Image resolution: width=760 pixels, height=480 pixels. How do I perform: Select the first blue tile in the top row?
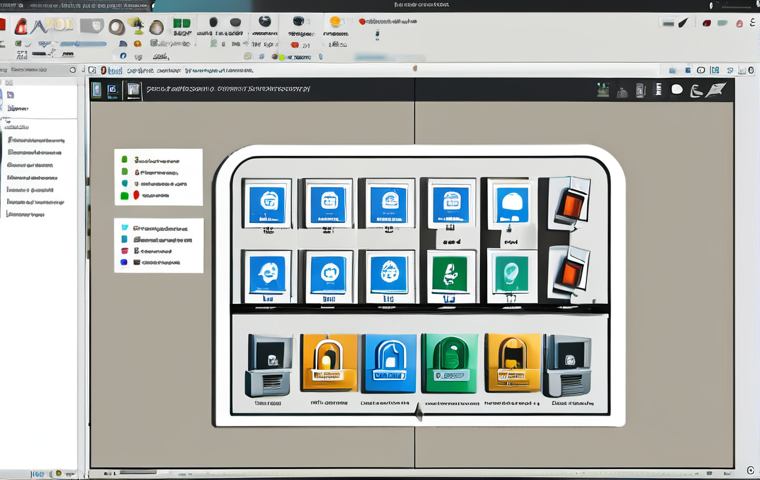click(267, 204)
